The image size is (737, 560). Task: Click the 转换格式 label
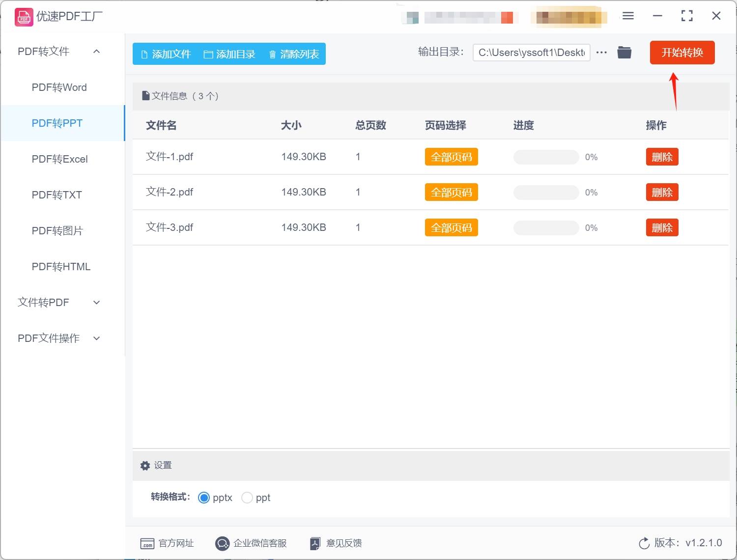tap(170, 497)
